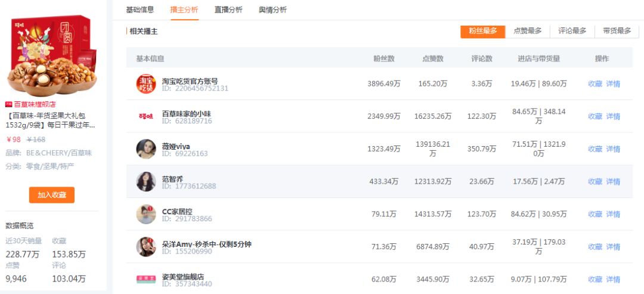Open the 直播分析 tab
The width and height of the screenshot is (644, 294).
[x=228, y=10]
